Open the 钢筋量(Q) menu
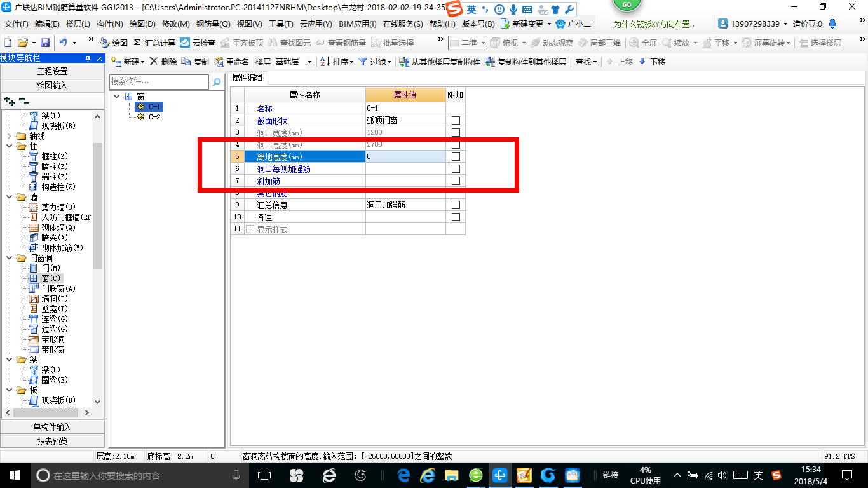868x488 pixels. 213,24
